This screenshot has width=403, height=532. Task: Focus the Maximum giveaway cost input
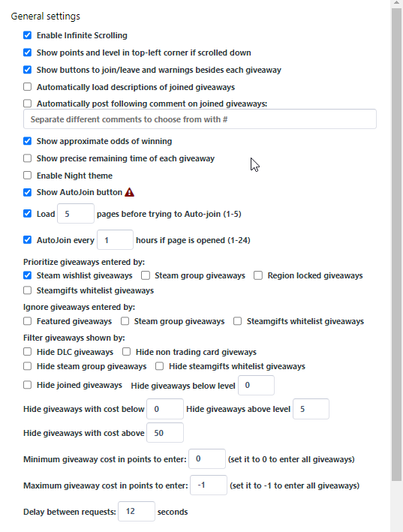209,485
